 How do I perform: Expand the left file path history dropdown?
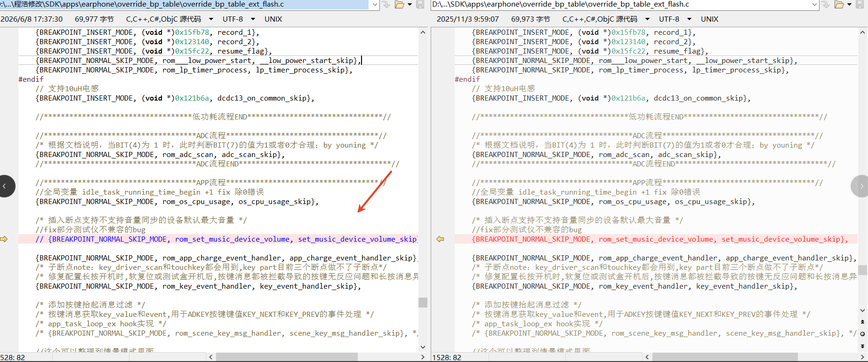click(x=375, y=5)
